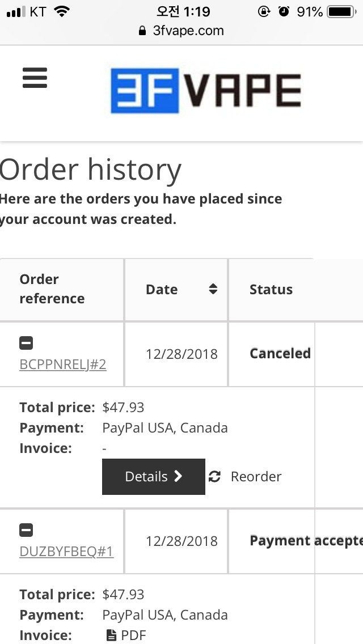Tap the Date column header
The height and width of the screenshot is (644, 363).
(162, 290)
